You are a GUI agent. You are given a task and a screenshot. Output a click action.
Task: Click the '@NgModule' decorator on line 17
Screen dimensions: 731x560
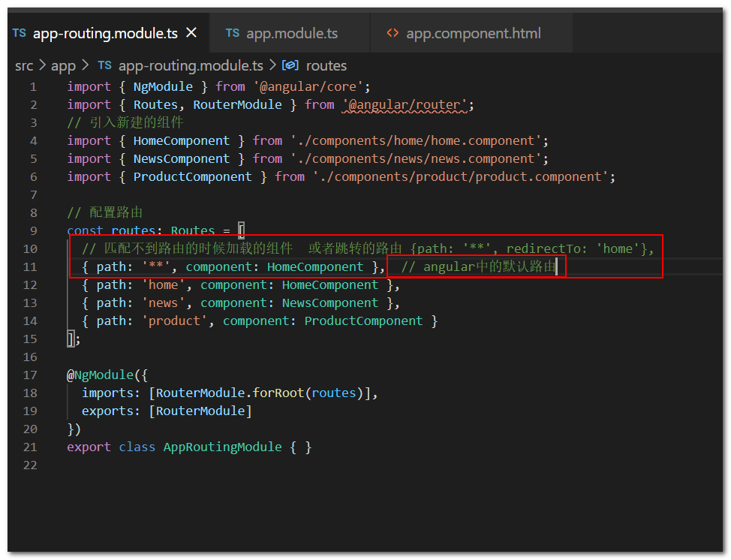click(x=101, y=375)
